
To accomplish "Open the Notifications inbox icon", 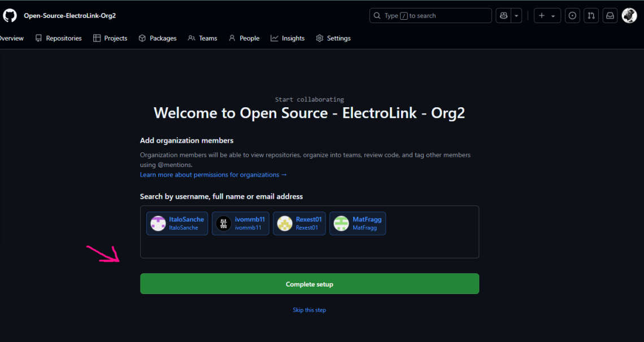I will click(x=610, y=16).
